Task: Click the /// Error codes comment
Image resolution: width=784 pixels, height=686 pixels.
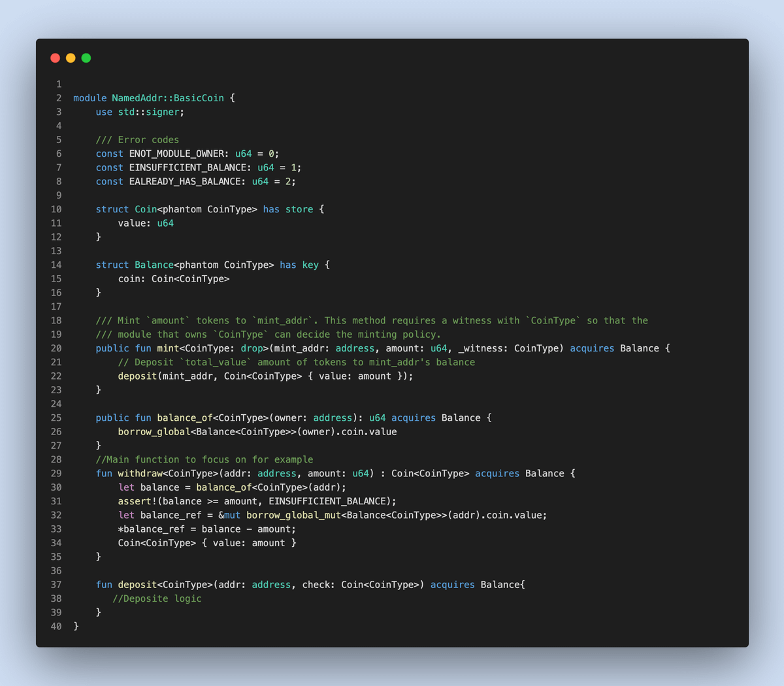Action: 137,140
